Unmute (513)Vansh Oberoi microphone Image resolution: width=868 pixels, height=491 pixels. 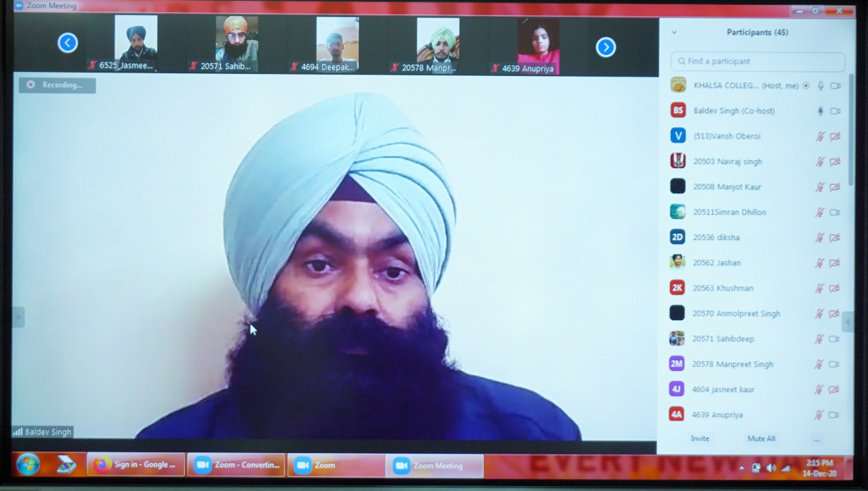point(820,136)
